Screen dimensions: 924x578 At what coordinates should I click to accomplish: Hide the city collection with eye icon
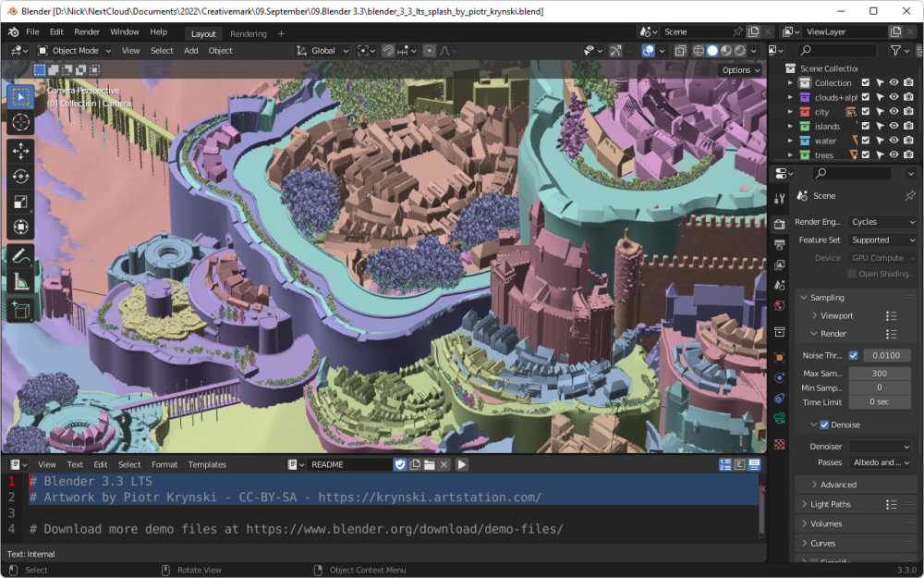tap(894, 112)
